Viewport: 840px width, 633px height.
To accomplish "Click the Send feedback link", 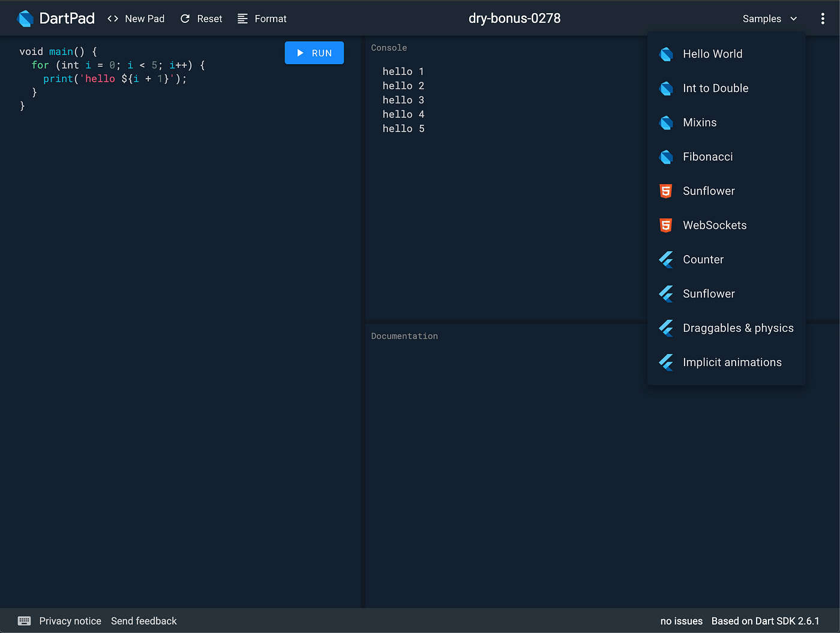I will pyautogui.click(x=143, y=621).
